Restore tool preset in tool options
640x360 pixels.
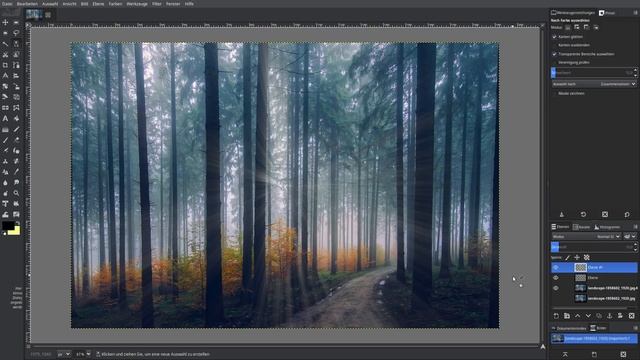tap(583, 214)
